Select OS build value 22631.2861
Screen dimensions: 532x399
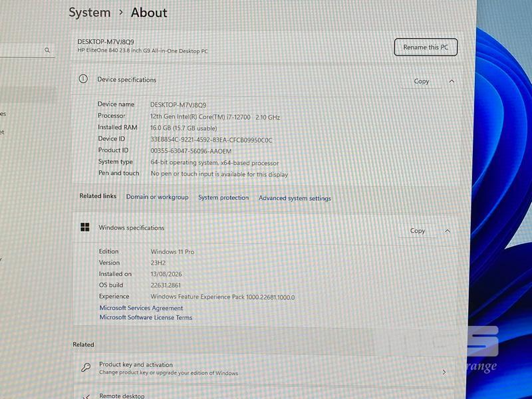(x=166, y=285)
